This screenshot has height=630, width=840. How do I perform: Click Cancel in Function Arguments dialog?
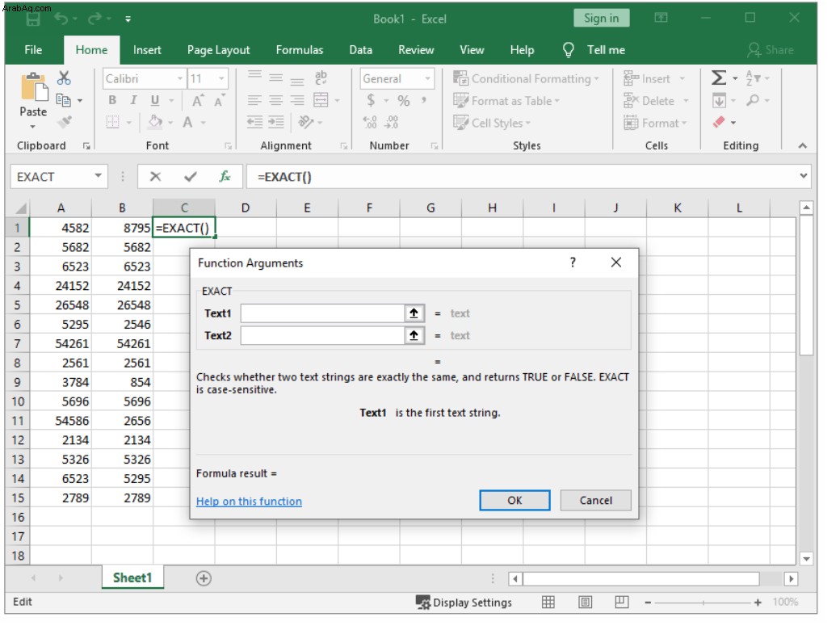click(x=595, y=500)
